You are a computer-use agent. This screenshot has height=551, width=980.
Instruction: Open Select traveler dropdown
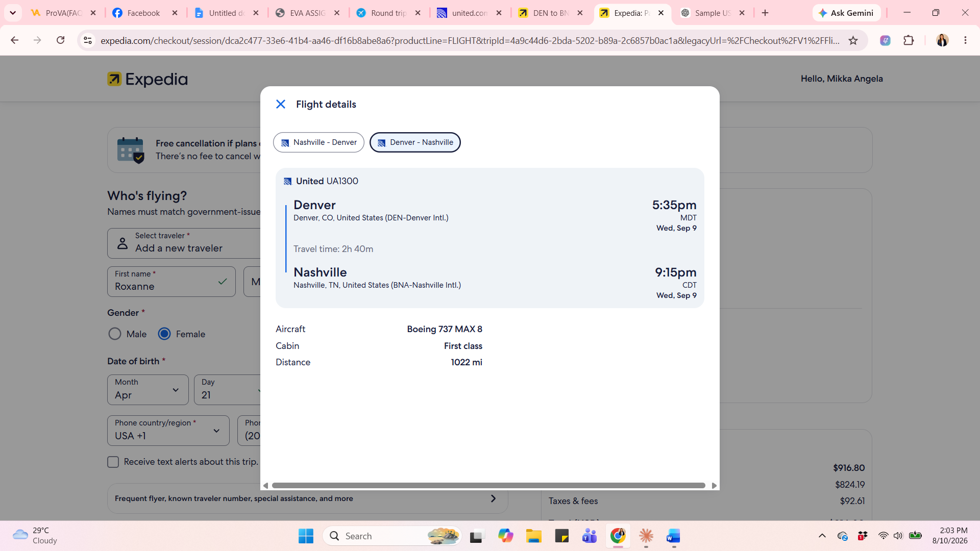pyautogui.click(x=184, y=243)
